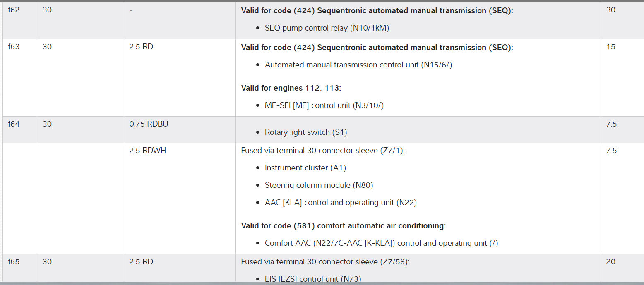The width and height of the screenshot is (644, 285).
Task: Click the Steering column module (N80) item
Action: [x=319, y=185]
